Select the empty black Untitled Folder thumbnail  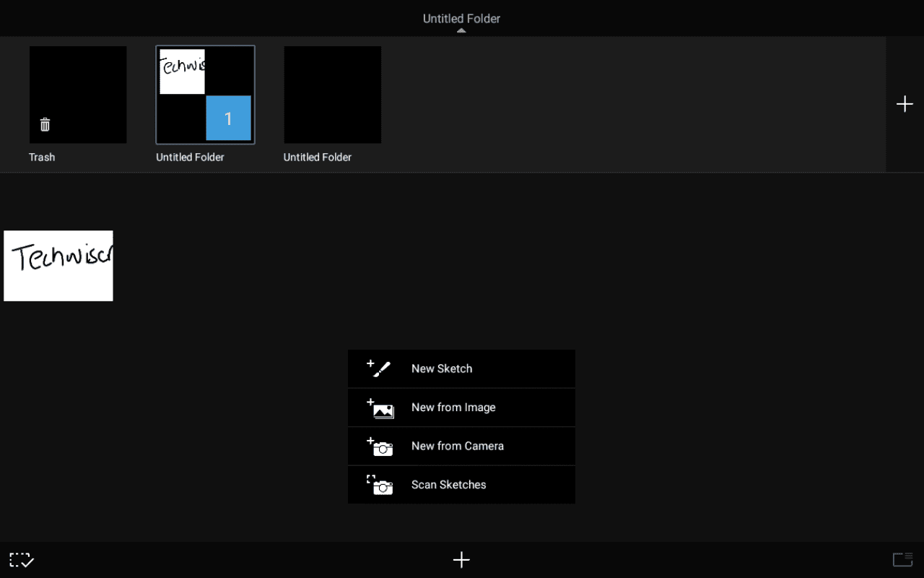332,95
